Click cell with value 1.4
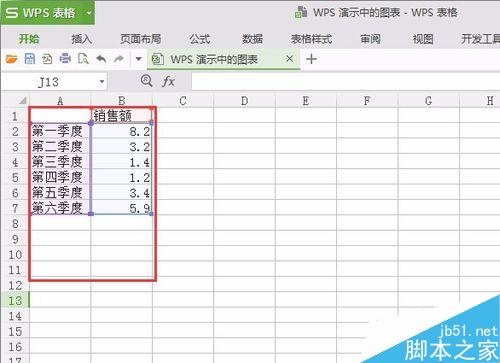 click(122, 162)
